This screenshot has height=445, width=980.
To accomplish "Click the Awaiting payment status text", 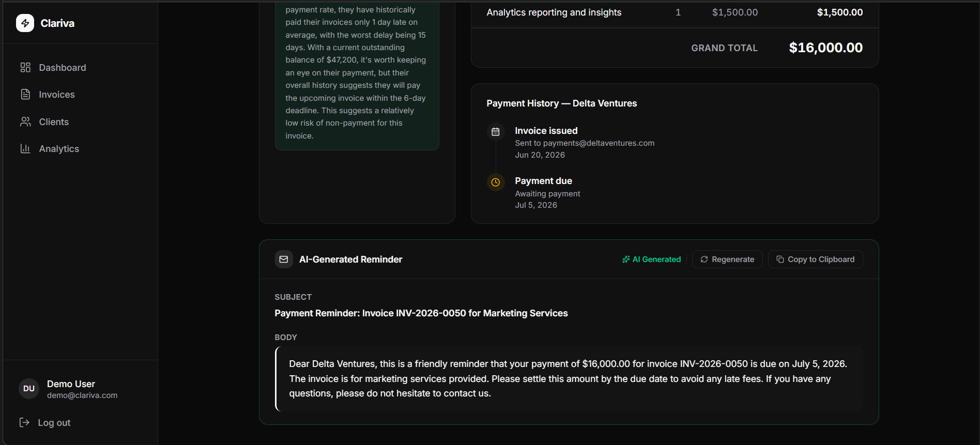I will coord(547,194).
